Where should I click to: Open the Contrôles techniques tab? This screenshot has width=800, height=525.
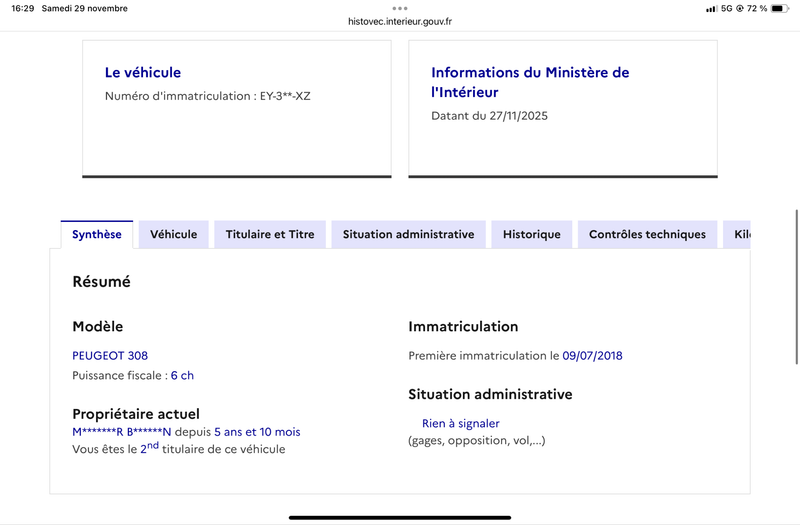coord(647,235)
